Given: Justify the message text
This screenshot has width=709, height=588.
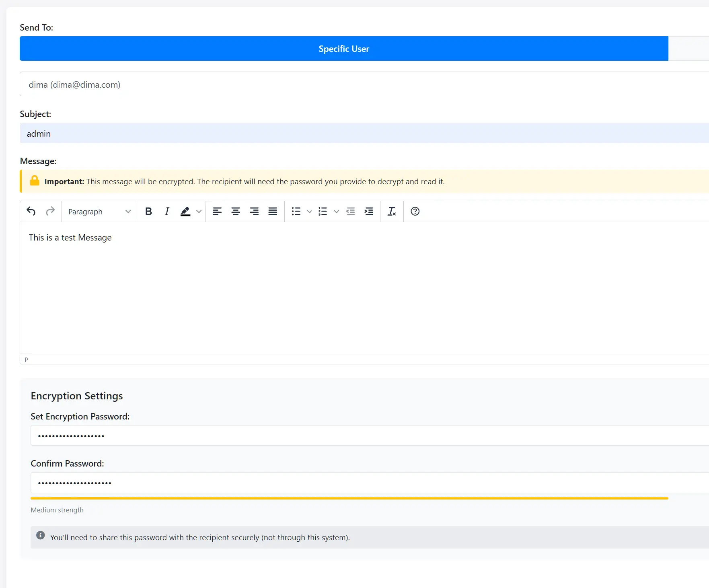Looking at the screenshot, I should tap(273, 211).
